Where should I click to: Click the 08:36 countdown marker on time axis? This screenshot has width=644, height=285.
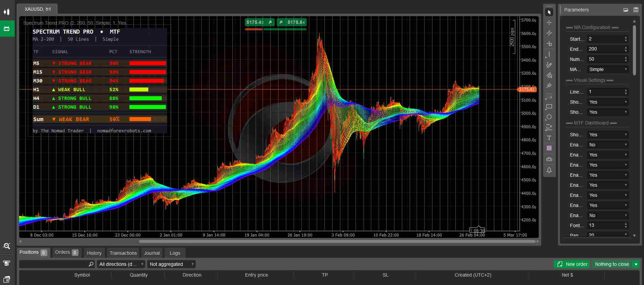click(x=478, y=230)
